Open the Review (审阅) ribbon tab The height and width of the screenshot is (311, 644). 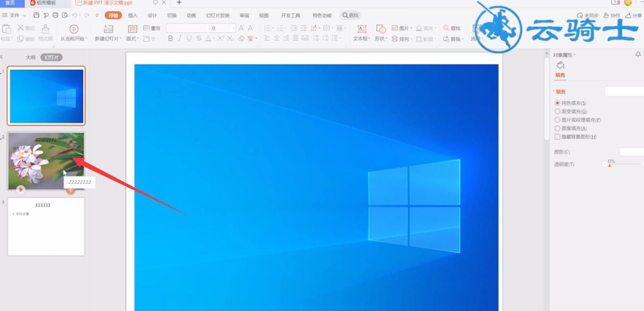coord(244,16)
